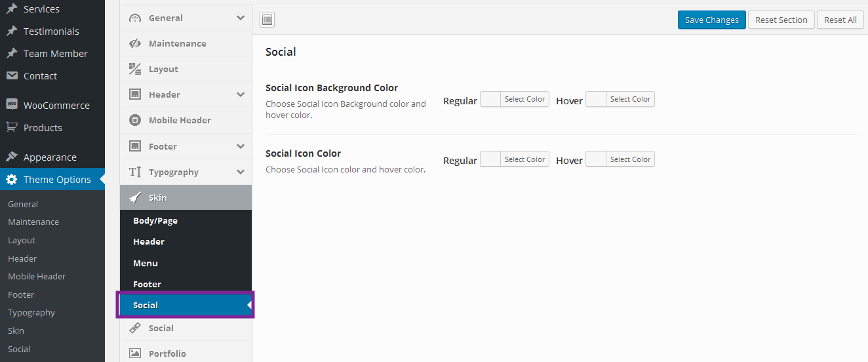Click the Mobile Header icon
Image resolution: width=868 pixels, height=362 pixels.
coord(135,120)
